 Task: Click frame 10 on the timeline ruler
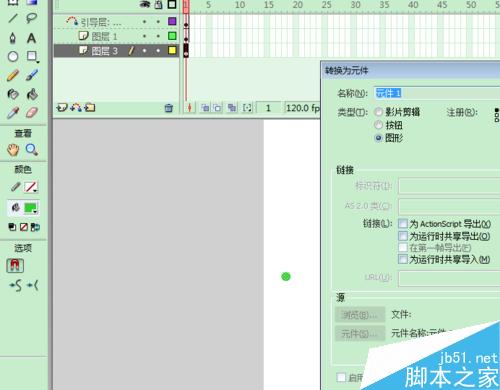tap(240, 5)
